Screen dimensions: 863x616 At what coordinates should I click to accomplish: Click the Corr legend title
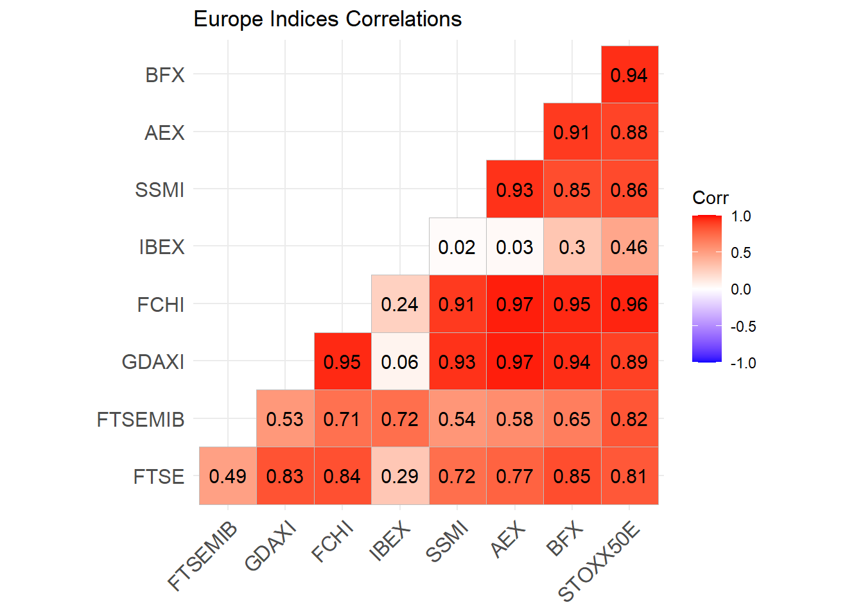pos(710,198)
